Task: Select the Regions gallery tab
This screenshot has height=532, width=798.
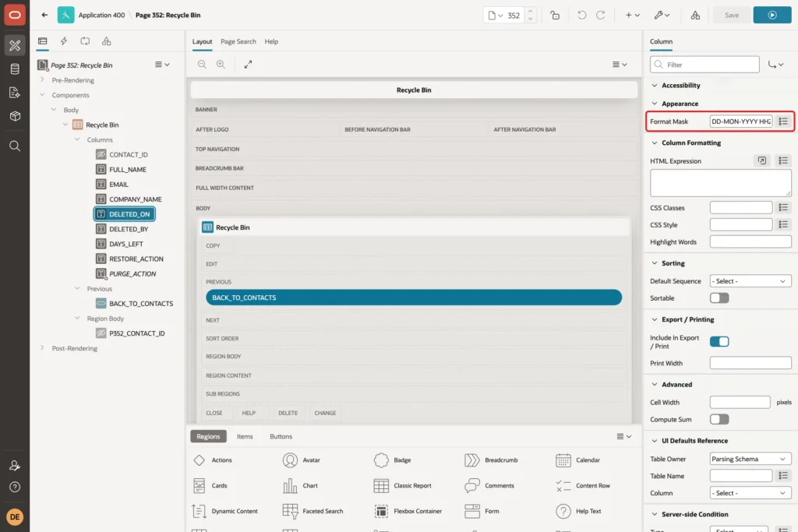Action: click(x=208, y=436)
